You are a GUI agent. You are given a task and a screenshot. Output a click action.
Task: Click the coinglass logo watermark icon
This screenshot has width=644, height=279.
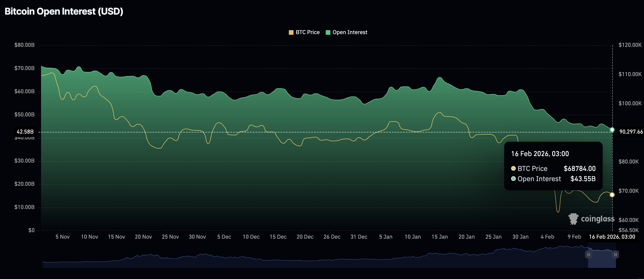[x=573, y=219]
